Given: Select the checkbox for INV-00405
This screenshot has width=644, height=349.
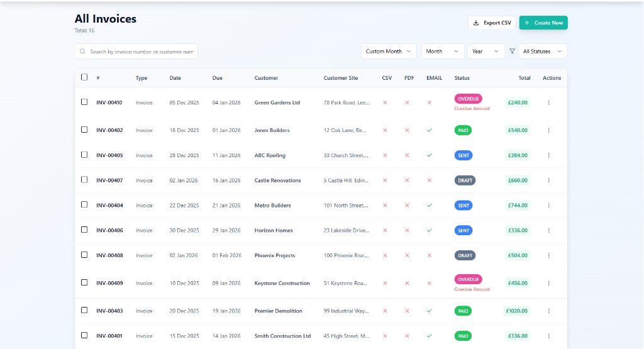Looking at the screenshot, I should point(84,155).
